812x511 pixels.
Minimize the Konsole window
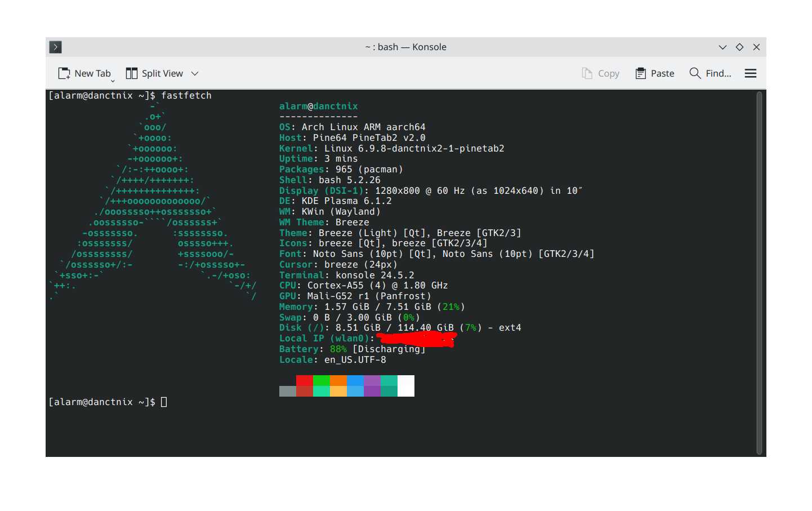[722, 47]
